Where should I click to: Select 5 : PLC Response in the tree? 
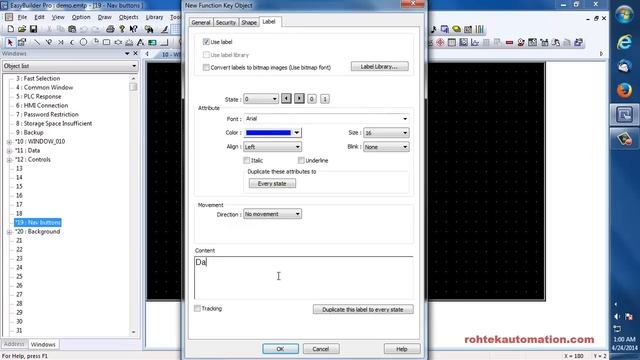[38, 96]
